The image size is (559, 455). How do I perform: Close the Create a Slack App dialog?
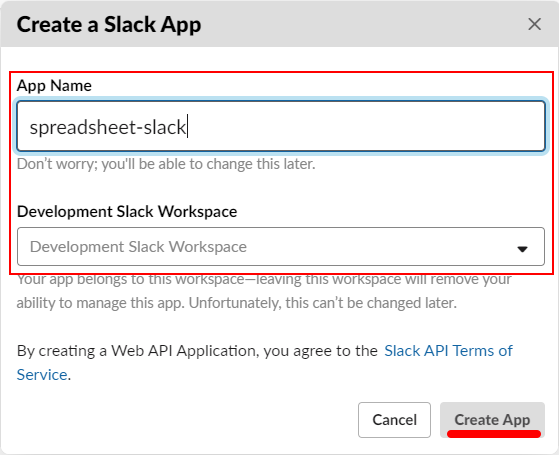click(x=534, y=24)
